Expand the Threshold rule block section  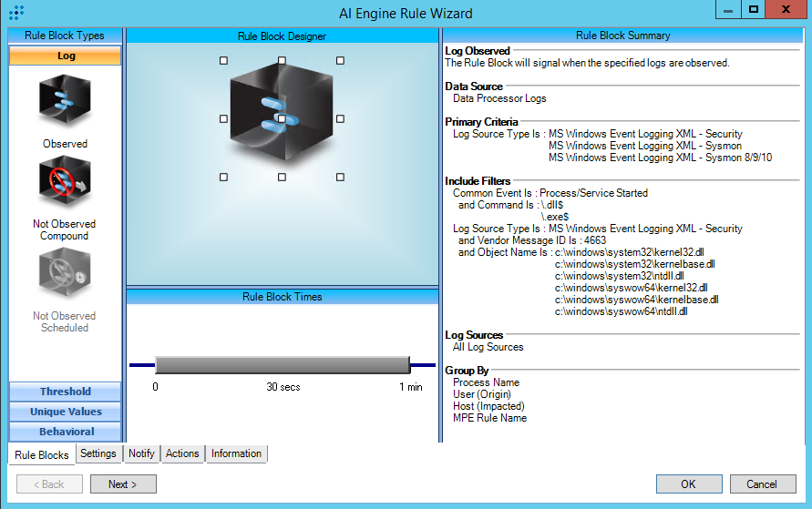point(65,392)
